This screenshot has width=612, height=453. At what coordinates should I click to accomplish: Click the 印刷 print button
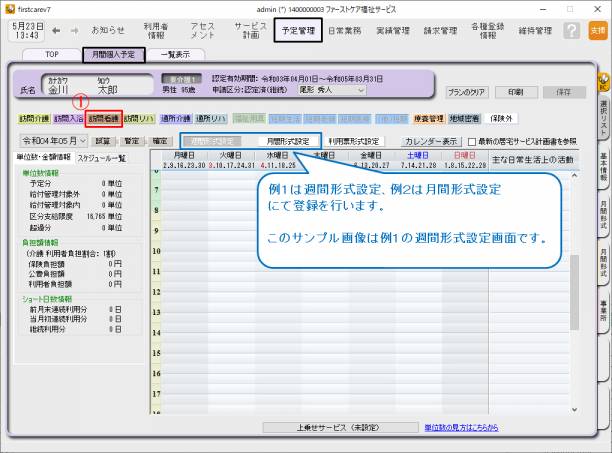[x=514, y=91]
